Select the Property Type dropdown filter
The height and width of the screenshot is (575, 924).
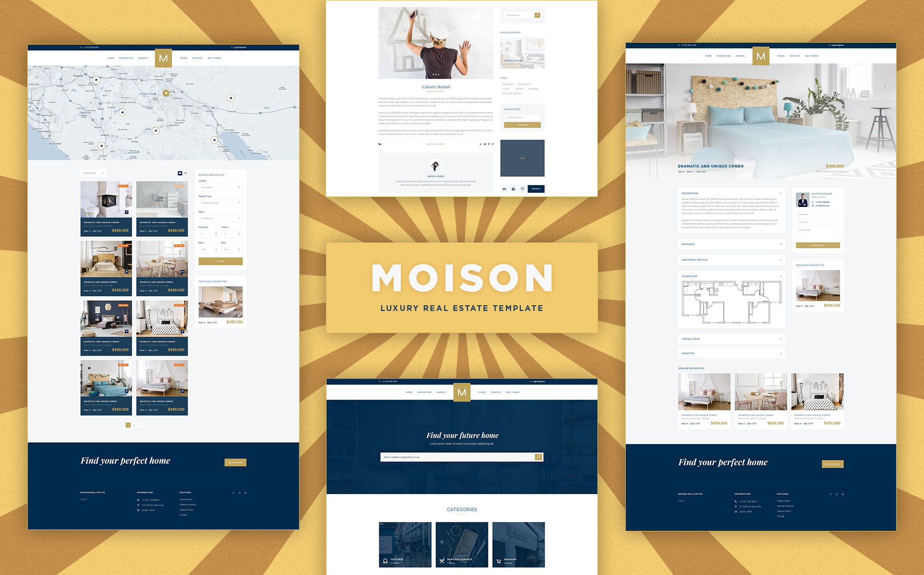pos(220,204)
